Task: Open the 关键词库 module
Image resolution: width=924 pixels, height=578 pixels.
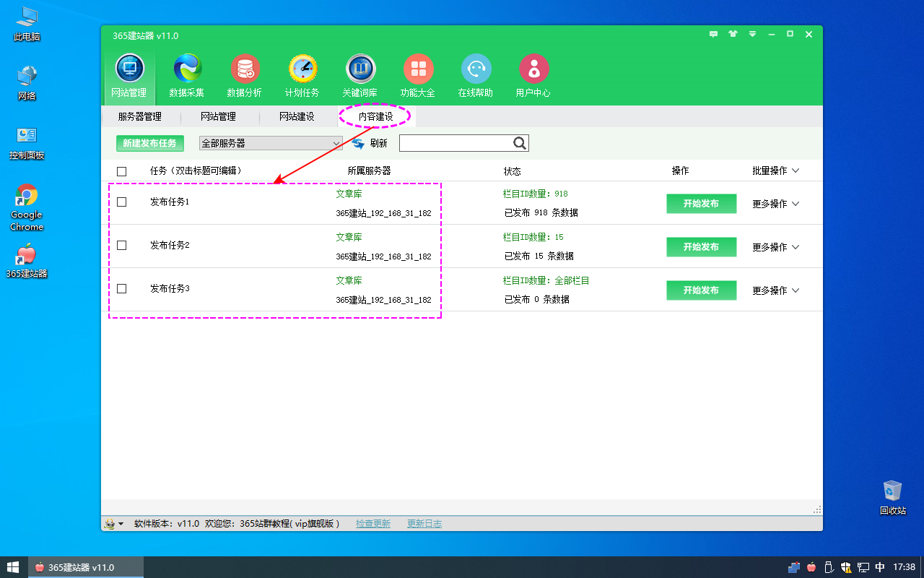Action: pos(360,76)
